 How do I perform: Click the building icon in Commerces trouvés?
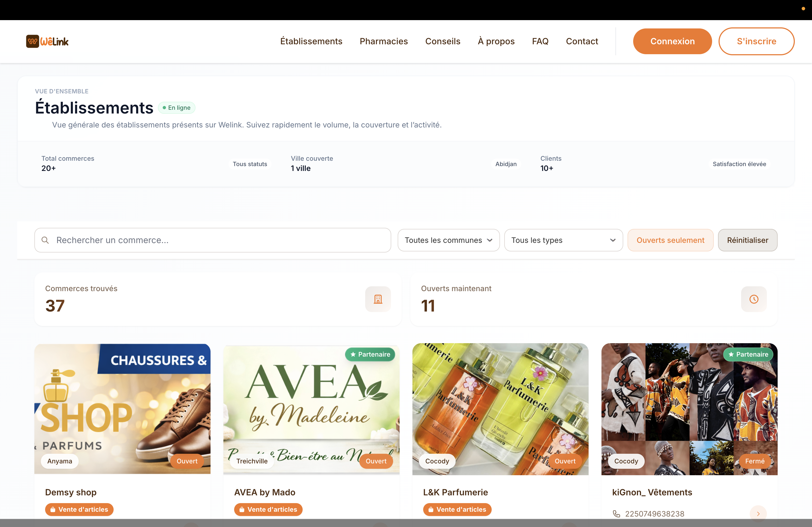click(x=378, y=299)
